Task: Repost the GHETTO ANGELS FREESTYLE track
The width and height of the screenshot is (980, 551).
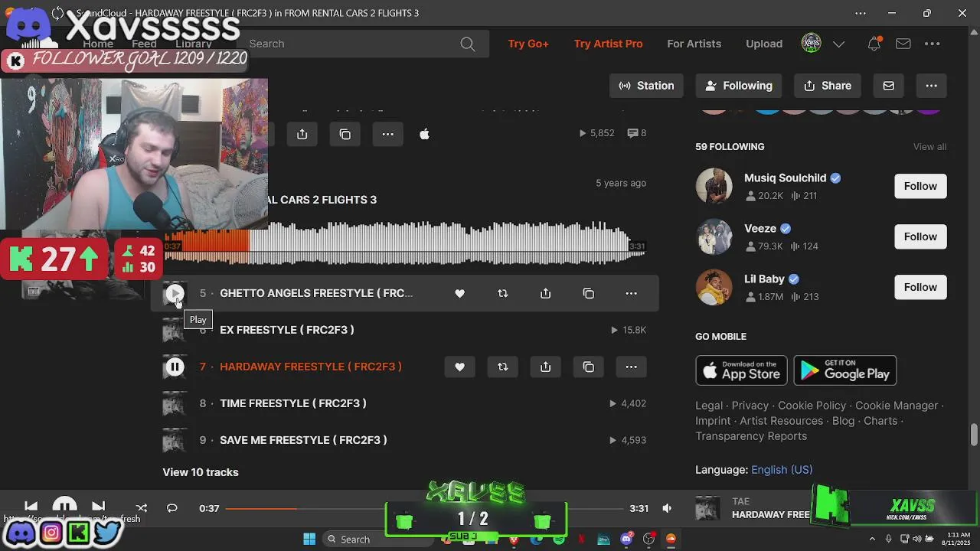Action: click(502, 293)
